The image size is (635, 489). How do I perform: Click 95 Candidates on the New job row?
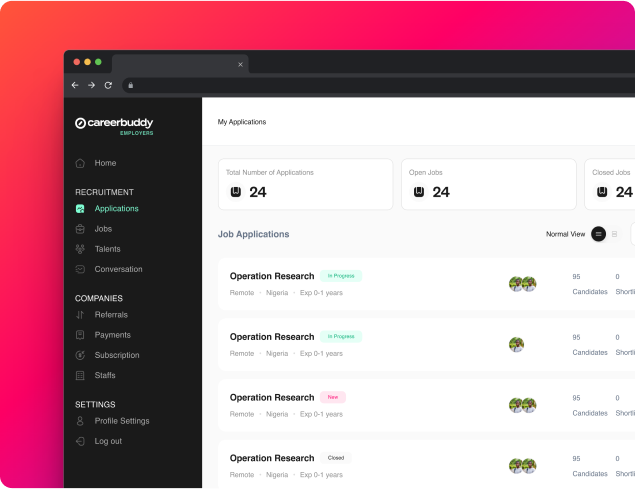(x=590, y=406)
